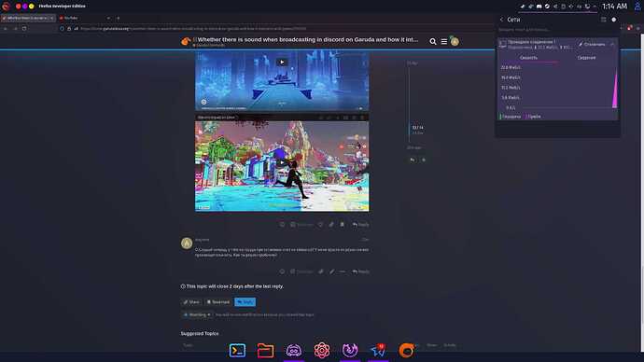This screenshot has height=362, width=644.
Task: Click the network panel search field
Action: click(x=556, y=30)
